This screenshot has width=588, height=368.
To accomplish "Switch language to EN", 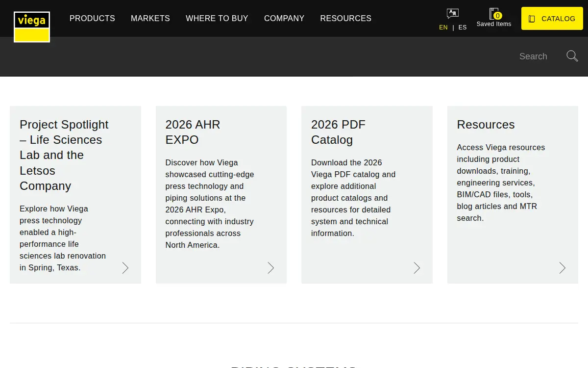I will pos(443,27).
